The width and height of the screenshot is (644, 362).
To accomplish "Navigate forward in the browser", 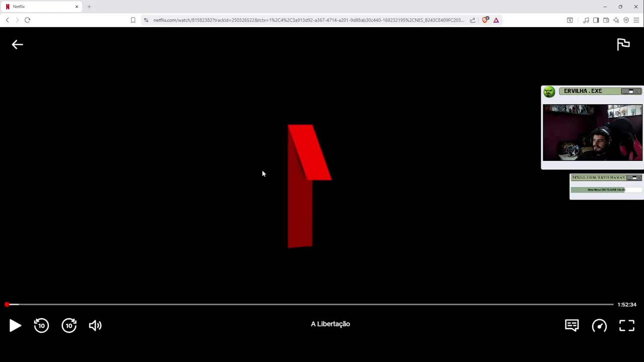I will [17, 20].
